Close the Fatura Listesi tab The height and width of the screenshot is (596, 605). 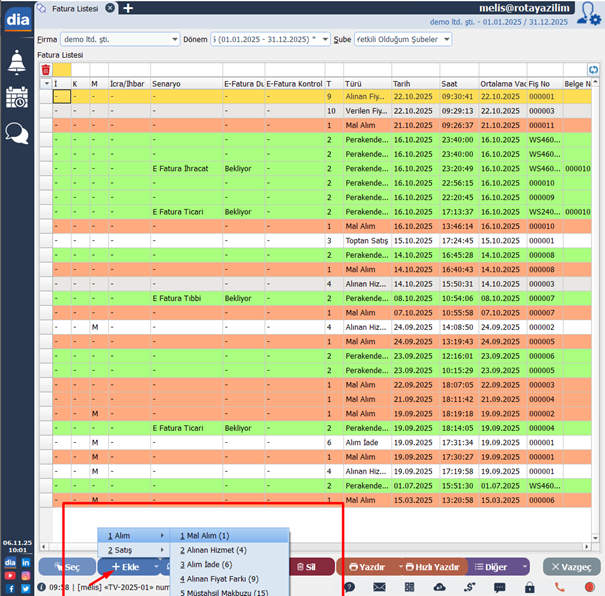[x=110, y=8]
